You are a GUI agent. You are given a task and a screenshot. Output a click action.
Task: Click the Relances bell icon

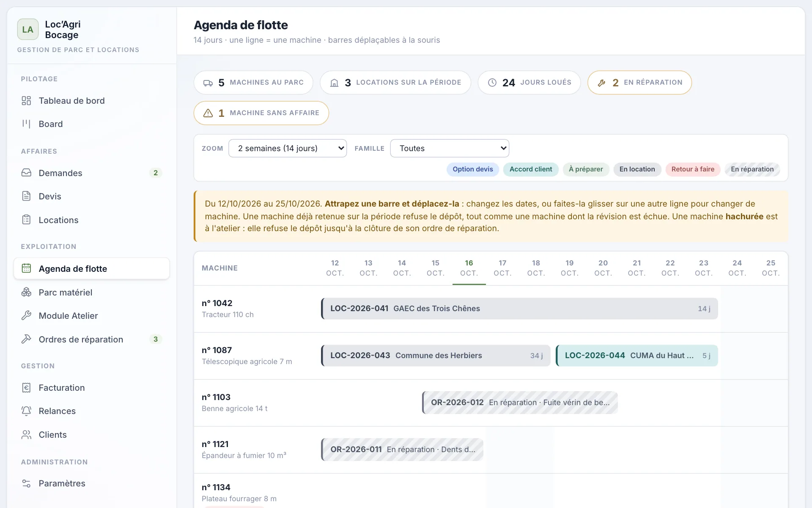(x=26, y=411)
